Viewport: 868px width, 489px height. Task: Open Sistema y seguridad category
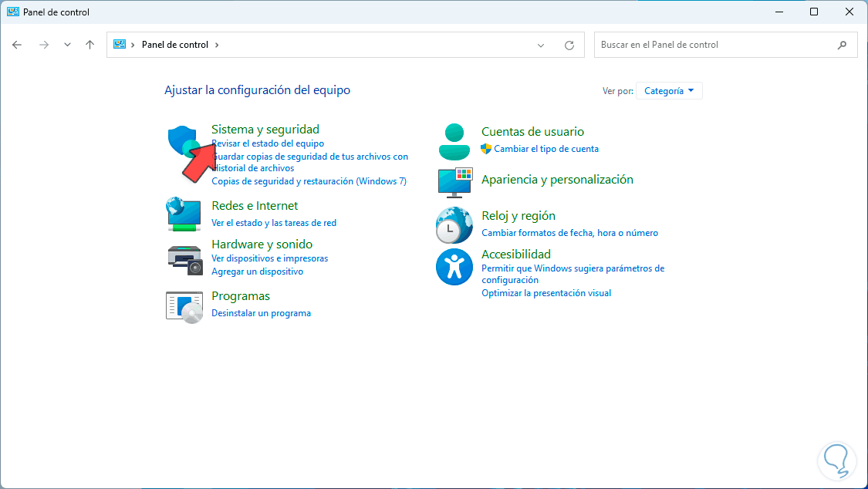coord(265,129)
